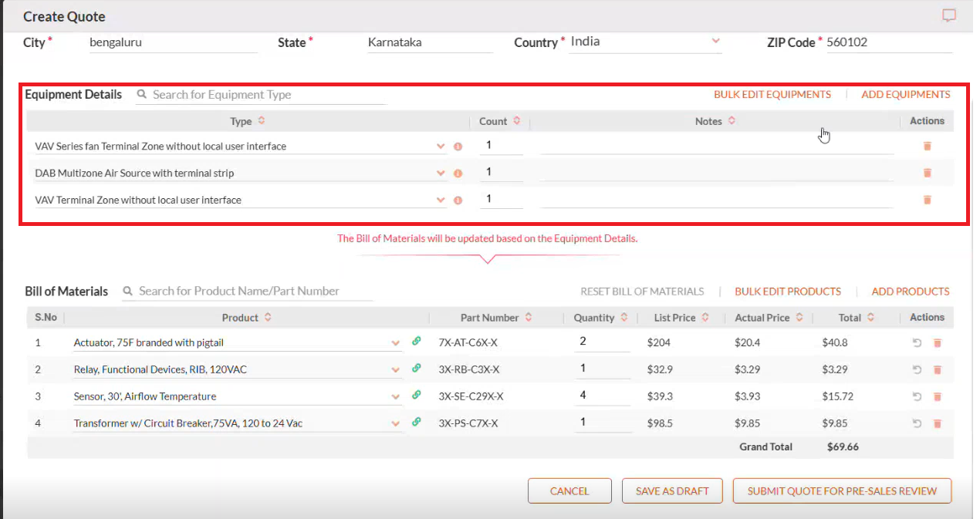Open product dropdown for Transformer w/ Circuit Breaker
Viewport: 980px width, 519px height.
tap(396, 423)
